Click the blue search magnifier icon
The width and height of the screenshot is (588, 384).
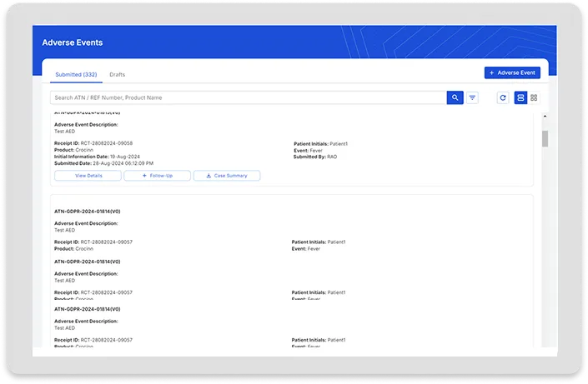(455, 97)
